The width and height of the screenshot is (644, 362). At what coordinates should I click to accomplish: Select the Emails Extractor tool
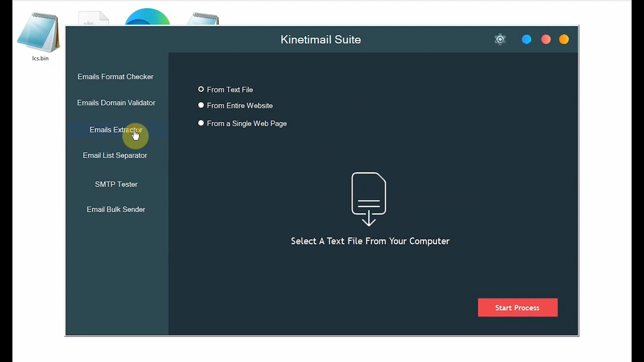click(x=116, y=130)
